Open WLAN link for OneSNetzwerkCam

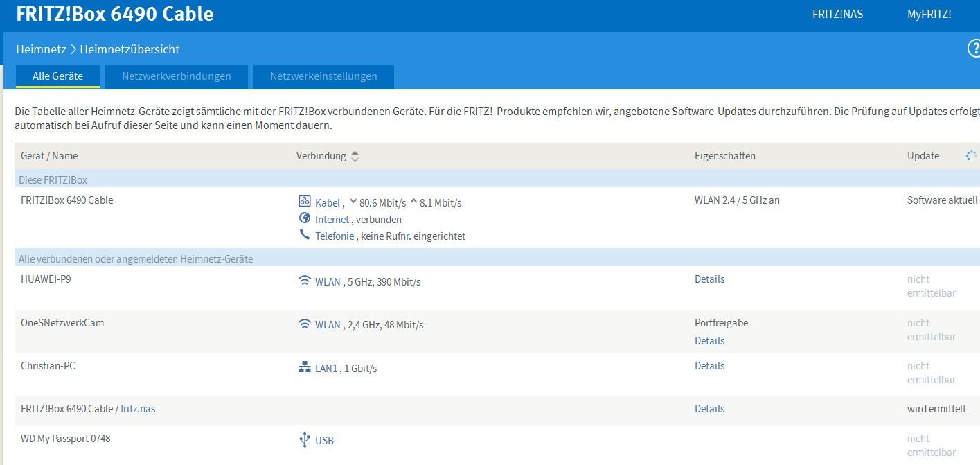tap(328, 325)
